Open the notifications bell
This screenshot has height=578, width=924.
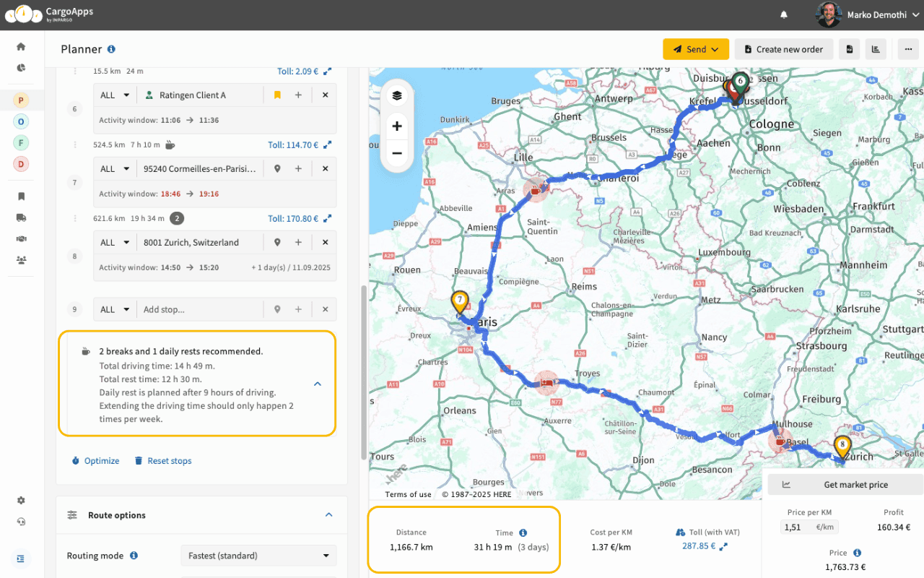click(x=784, y=14)
